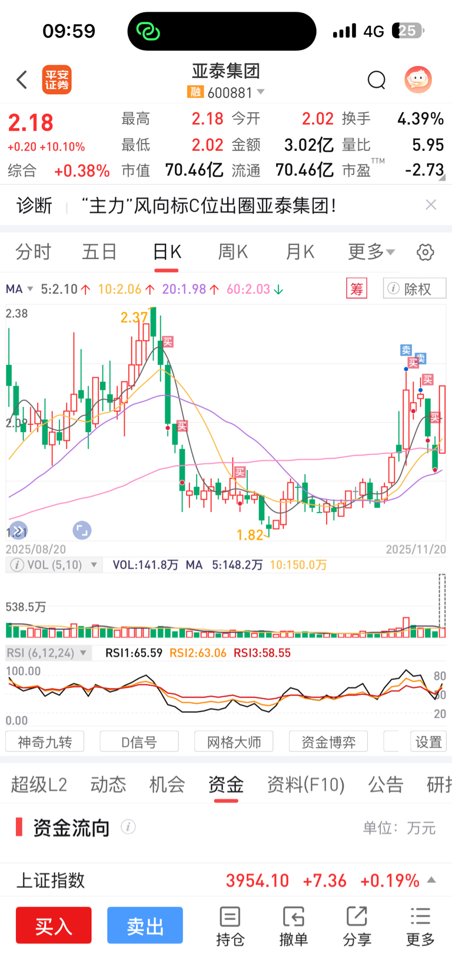This screenshot has height=980, width=452.
Task: Tap the chart fullscreen square icon
Action: tap(82, 530)
